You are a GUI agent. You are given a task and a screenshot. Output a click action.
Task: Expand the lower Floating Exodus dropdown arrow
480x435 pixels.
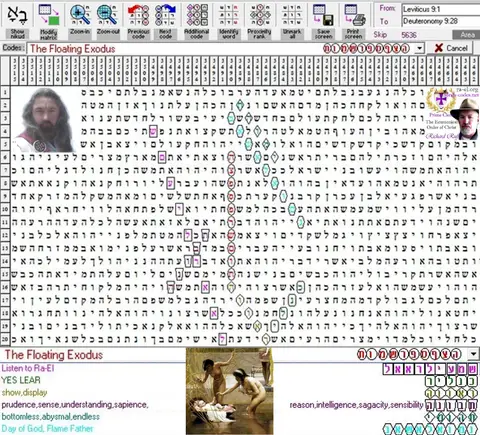click(x=473, y=354)
